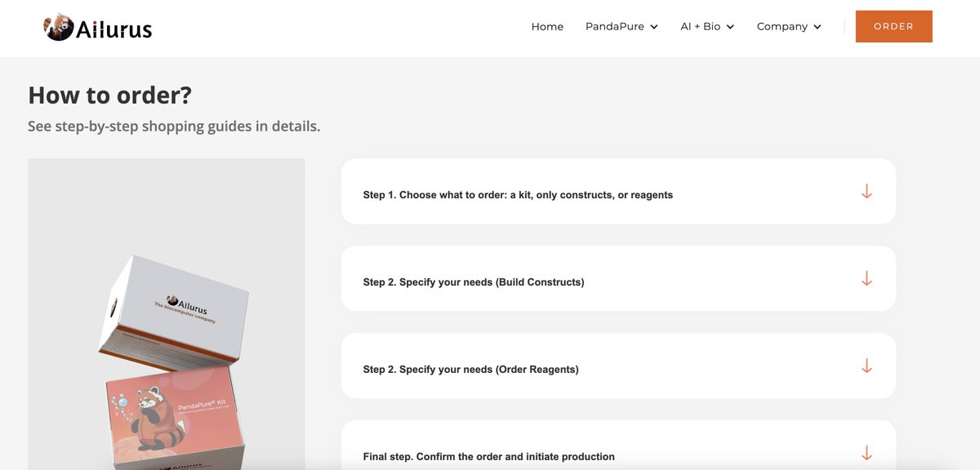Expand Final step Confirm the order section
980x470 pixels.
pyautogui.click(x=618, y=446)
